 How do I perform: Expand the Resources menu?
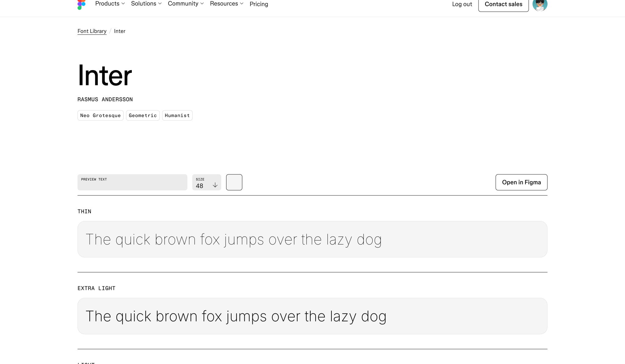[227, 4]
